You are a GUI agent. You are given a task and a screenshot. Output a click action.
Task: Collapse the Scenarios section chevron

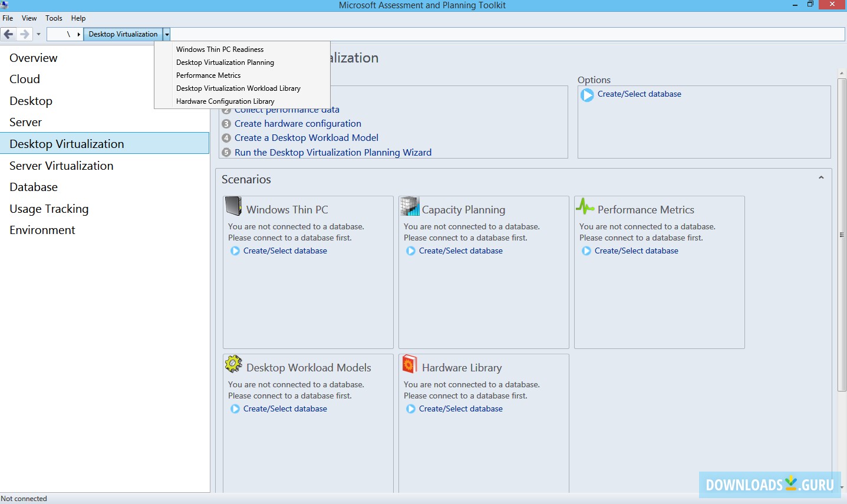pyautogui.click(x=821, y=177)
